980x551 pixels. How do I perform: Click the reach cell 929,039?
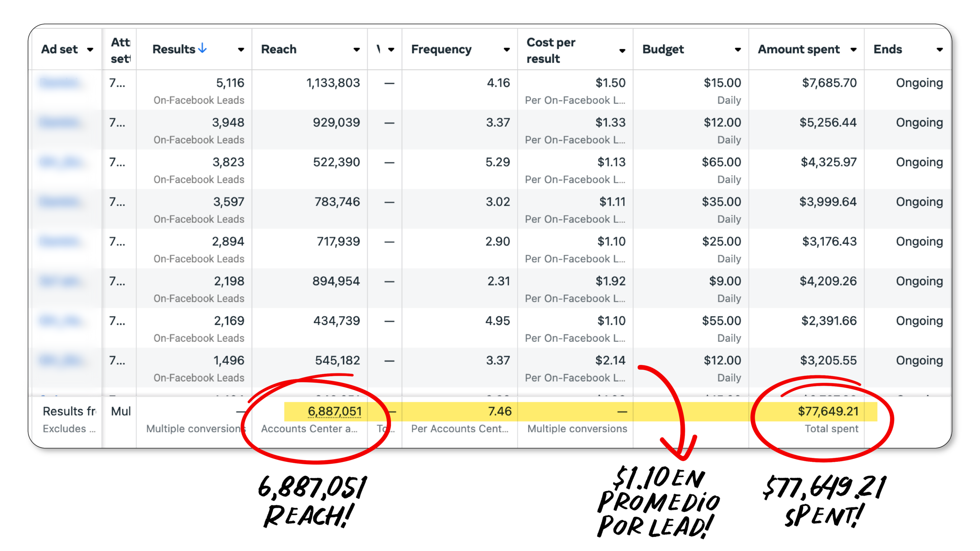pyautogui.click(x=336, y=122)
